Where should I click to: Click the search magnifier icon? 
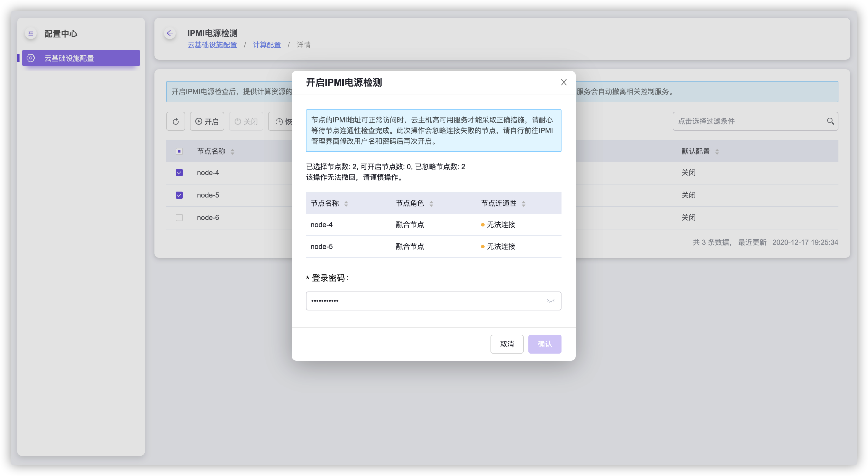tap(830, 121)
